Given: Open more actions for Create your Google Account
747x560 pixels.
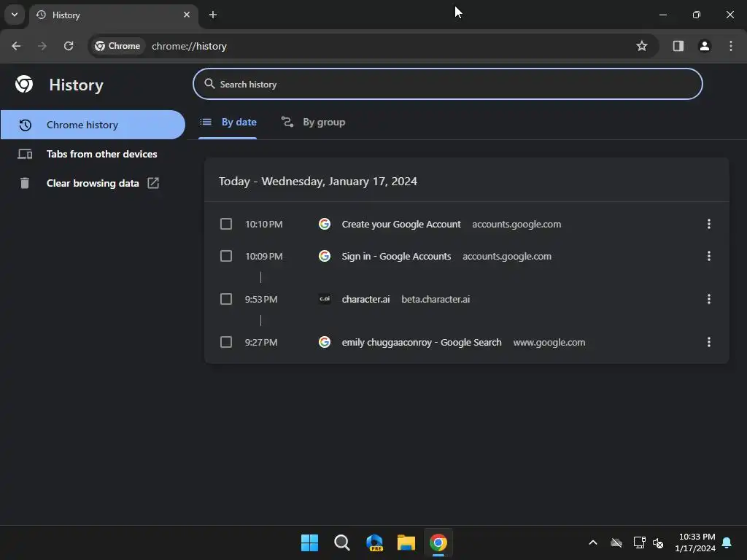Looking at the screenshot, I should pos(709,224).
